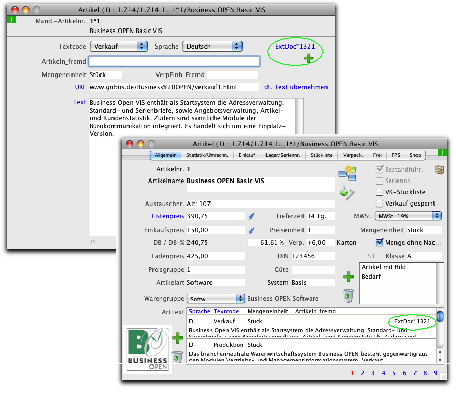Sort by Textcode column header

(226, 311)
